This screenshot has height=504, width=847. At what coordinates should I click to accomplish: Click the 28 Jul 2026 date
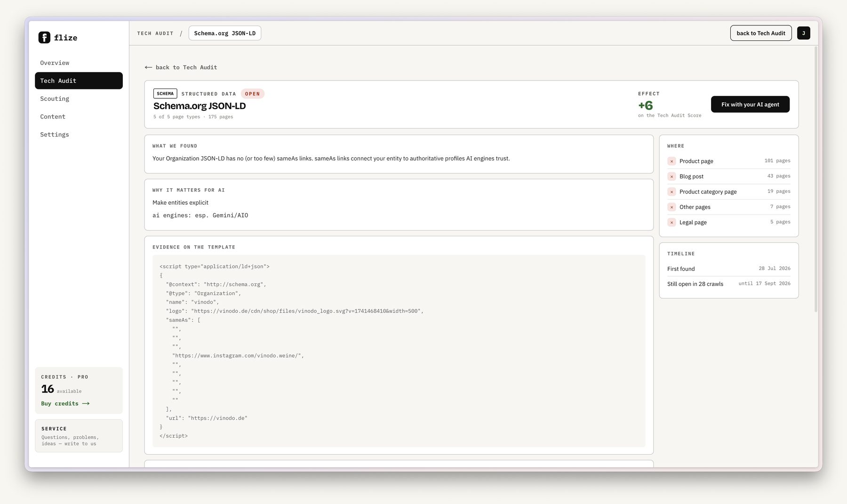pos(775,269)
